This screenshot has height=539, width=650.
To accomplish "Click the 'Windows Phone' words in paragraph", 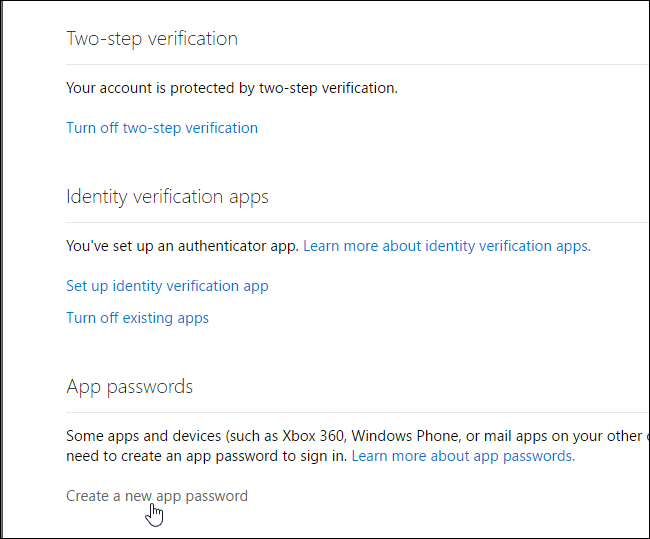I will pyautogui.click(x=400, y=436).
